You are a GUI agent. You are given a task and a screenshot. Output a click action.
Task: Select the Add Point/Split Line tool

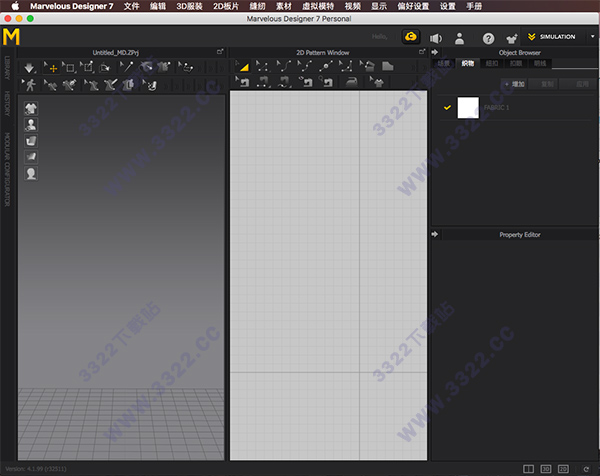(326, 67)
